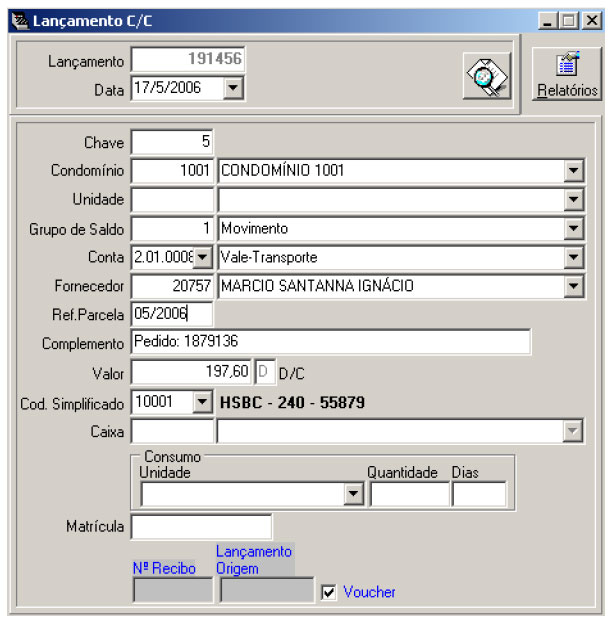
Task: Click the Matrícula input field
Action: pos(201,526)
